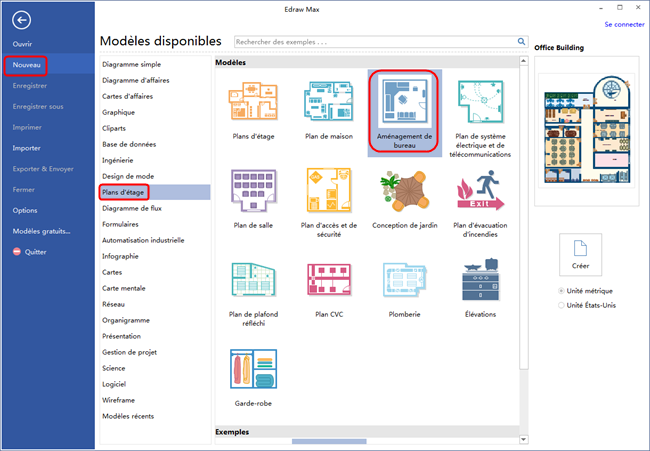This screenshot has height=451, width=650.
Task: Click the scroll down arrow
Action: tap(524, 439)
